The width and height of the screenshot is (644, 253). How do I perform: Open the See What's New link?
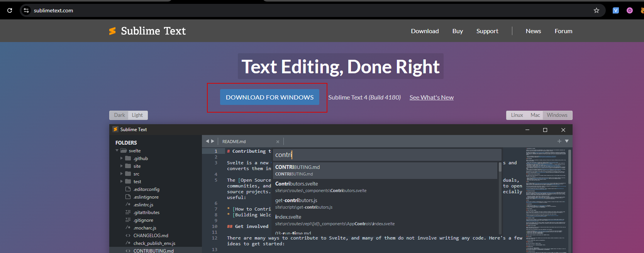pyautogui.click(x=432, y=97)
